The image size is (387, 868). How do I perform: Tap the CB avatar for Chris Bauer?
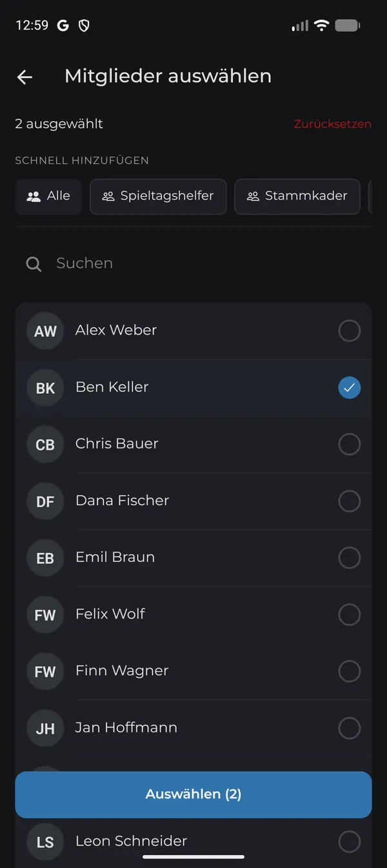point(45,445)
